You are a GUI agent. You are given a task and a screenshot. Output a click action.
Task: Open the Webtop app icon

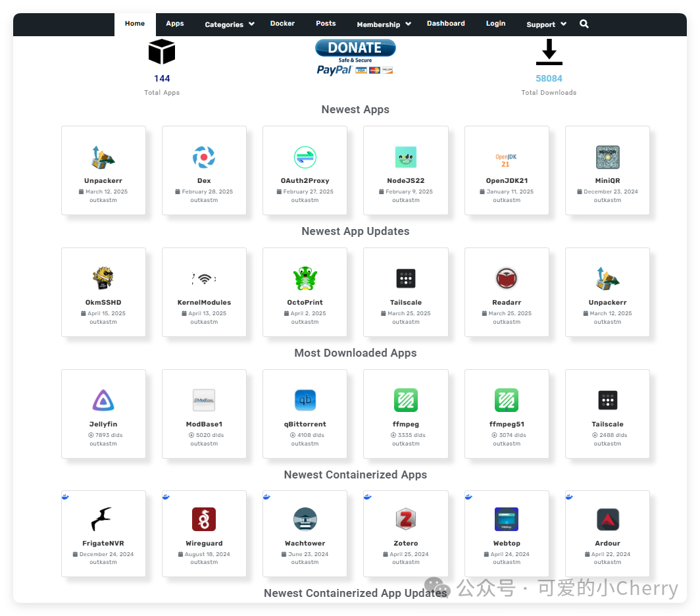(507, 519)
